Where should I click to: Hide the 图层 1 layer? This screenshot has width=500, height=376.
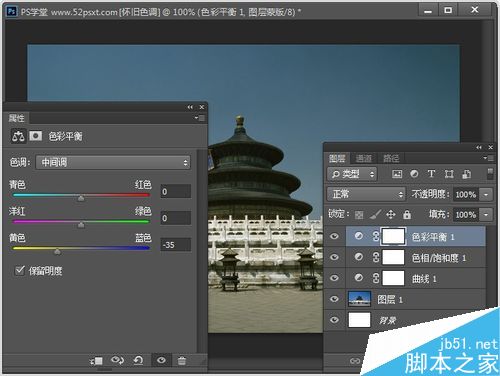[x=334, y=299]
